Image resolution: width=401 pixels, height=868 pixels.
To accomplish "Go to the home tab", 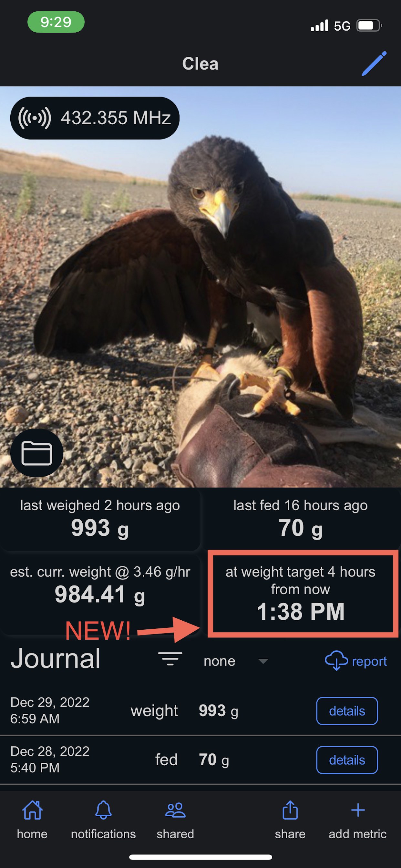I will (x=32, y=820).
